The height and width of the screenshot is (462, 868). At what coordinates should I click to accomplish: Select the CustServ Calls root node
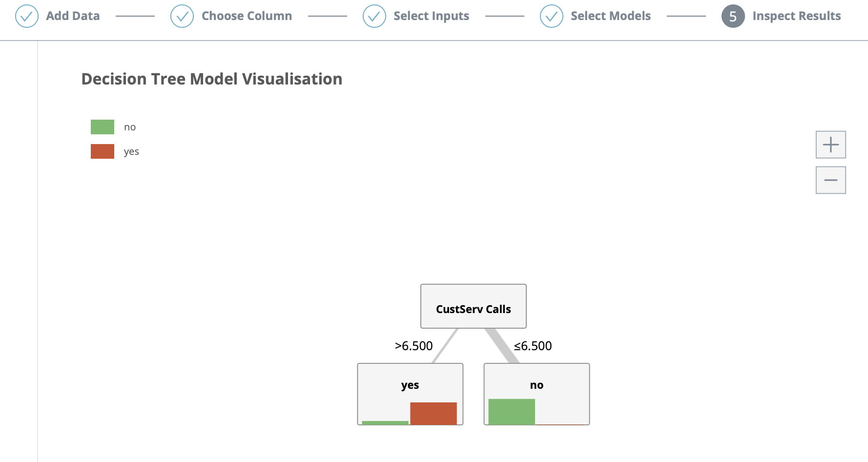pyautogui.click(x=473, y=306)
